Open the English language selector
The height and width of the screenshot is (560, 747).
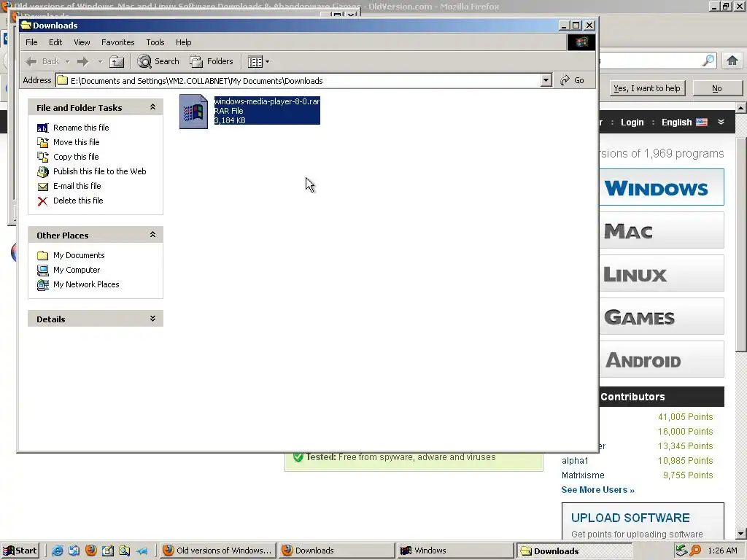[x=684, y=122]
